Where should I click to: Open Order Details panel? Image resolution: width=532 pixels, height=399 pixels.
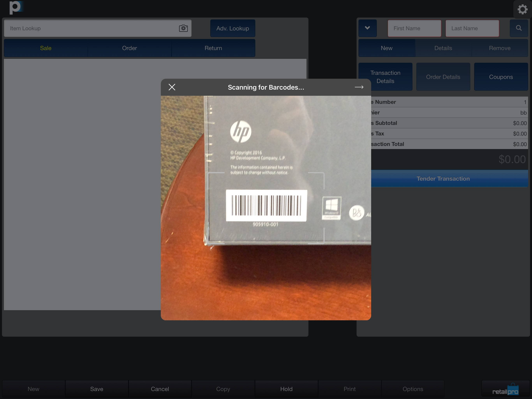click(x=443, y=77)
